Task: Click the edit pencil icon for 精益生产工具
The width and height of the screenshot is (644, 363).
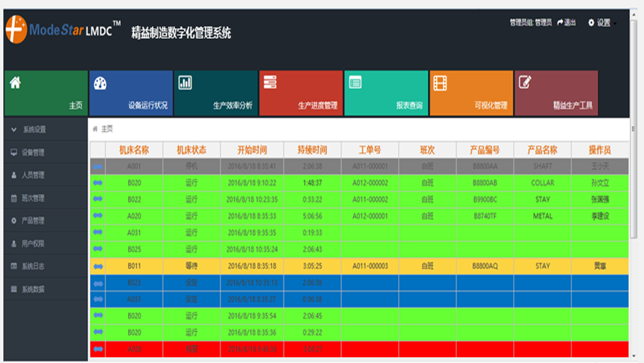Action: [525, 83]
